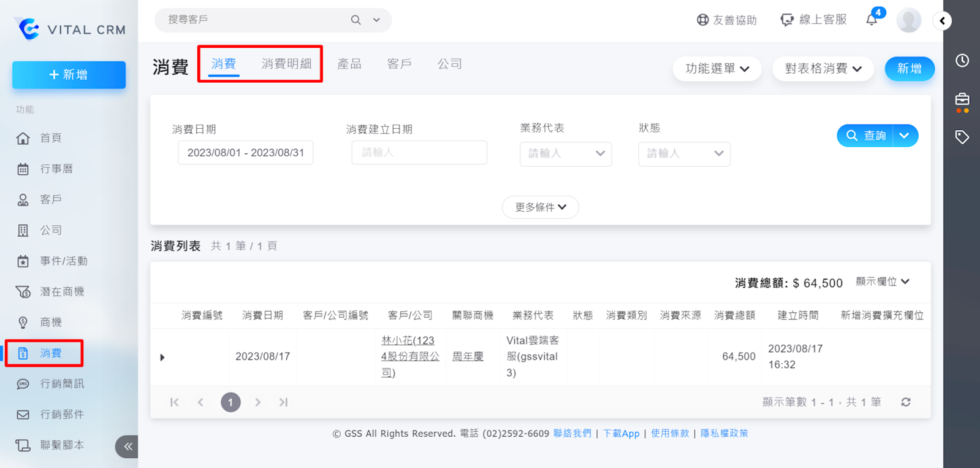
Task: Open the 功能選單 dropdown menu
Action: click(716, 69)
